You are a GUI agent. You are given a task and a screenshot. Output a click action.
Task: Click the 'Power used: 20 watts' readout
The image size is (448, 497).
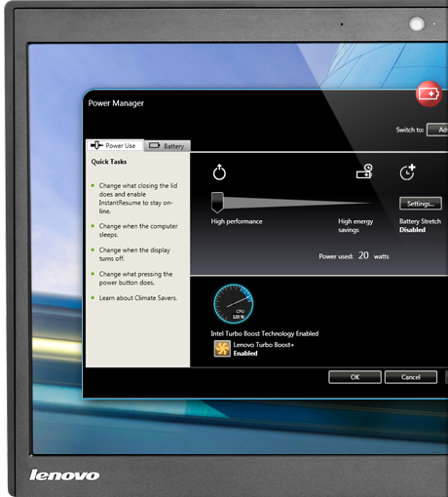pyautogui.click(x=354, y=256)
